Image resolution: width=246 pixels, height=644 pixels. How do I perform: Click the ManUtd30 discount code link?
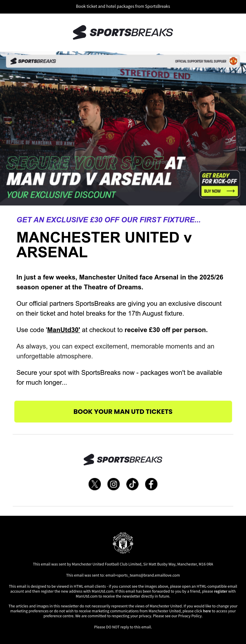click(64, 330)
